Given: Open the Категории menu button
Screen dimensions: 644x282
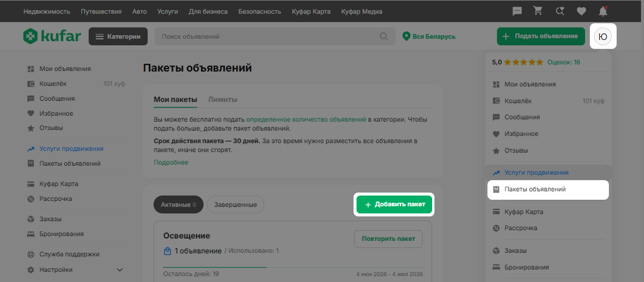Looking at the screenshot, I should [x=118, y=36].
